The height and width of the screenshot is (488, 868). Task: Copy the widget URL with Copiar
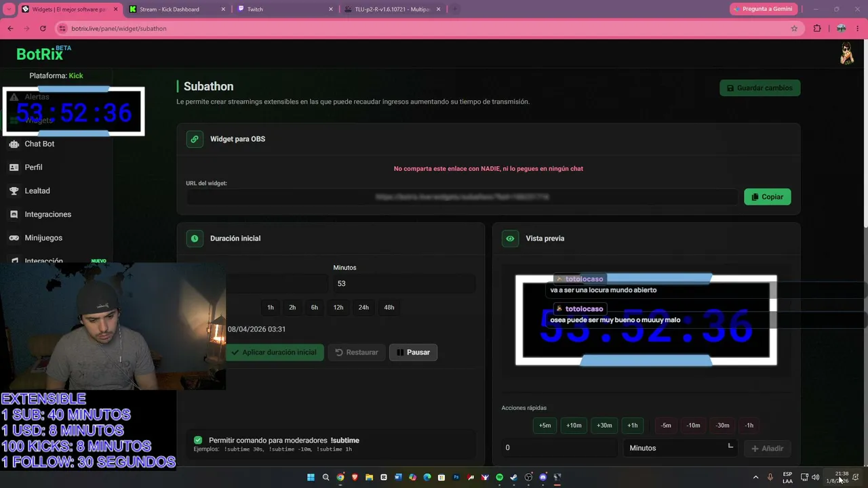click(x=768, y=197)
